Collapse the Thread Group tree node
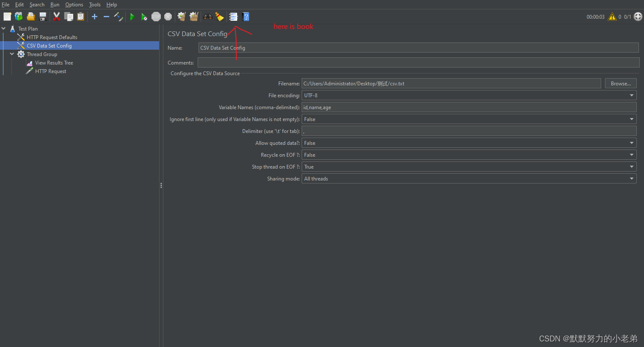Image resolution: width=644 pixels, height=347 pixels. point(12,54)
